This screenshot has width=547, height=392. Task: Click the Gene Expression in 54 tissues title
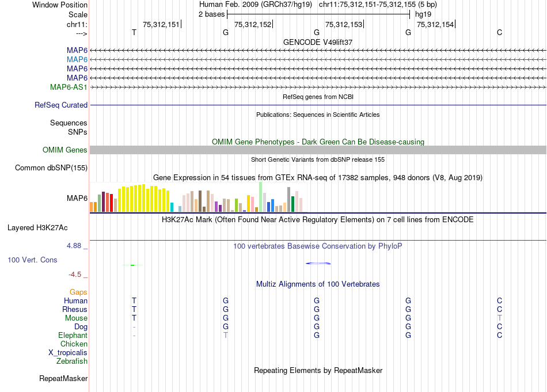pyautogui.click(x=318, y=177)
